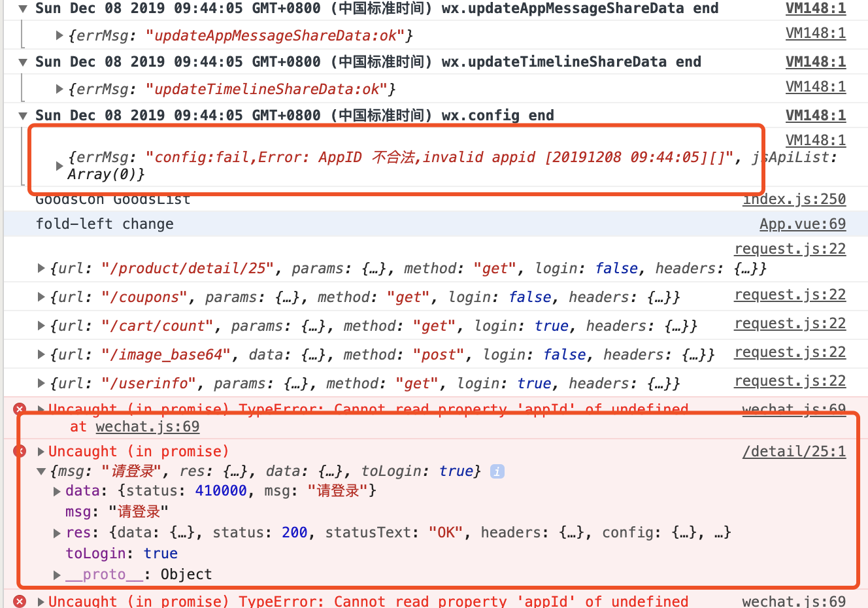Open request.js:22 link on /cart/count row
Image resolution: width=868 pixels, height=608 pixels.
(790, 324)
